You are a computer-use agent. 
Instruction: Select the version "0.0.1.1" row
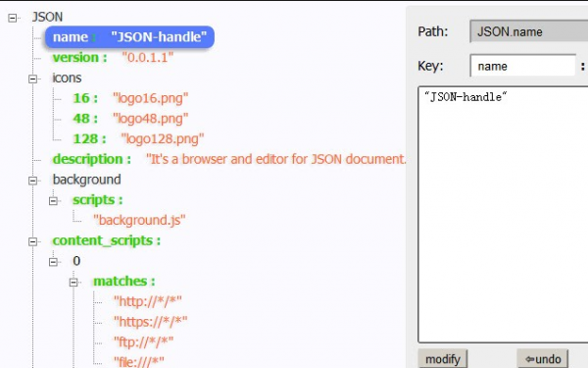(113, 58)
